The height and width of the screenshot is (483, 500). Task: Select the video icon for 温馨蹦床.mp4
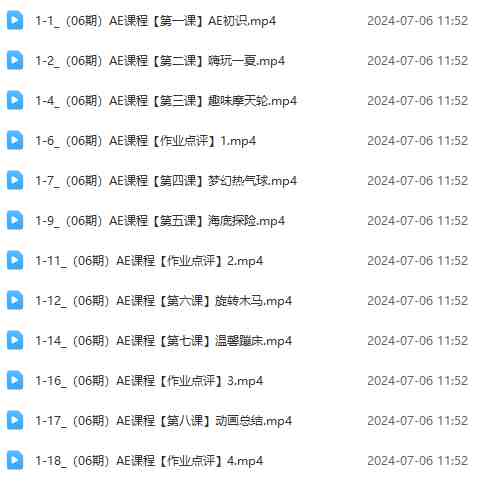[x=15, y=340]
